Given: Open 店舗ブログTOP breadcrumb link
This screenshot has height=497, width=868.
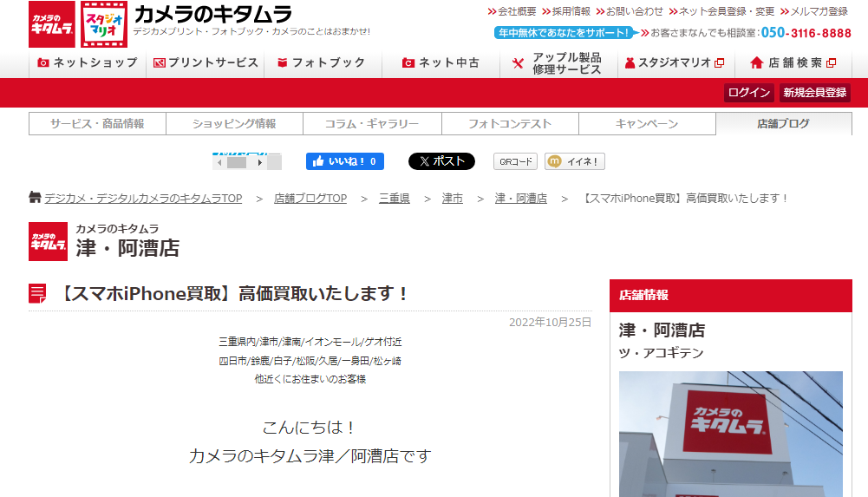Looking at the screenshot, I should pos(310,199).
